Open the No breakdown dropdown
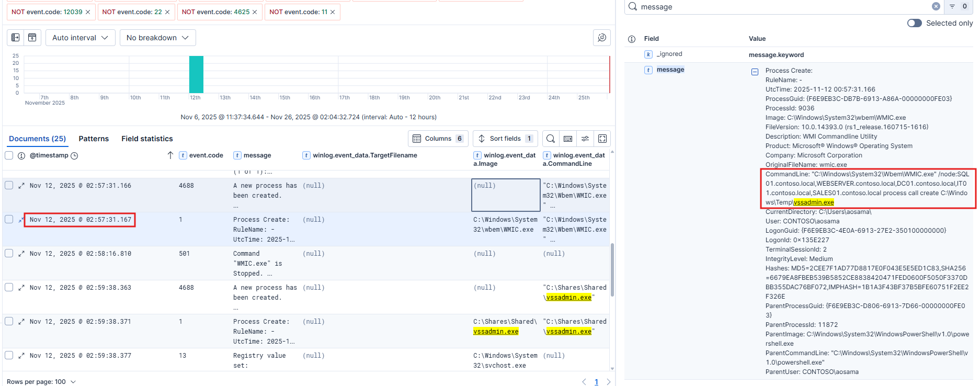Image resolution: width=980 pixels, height=386 pixels. tap(157, 38)
